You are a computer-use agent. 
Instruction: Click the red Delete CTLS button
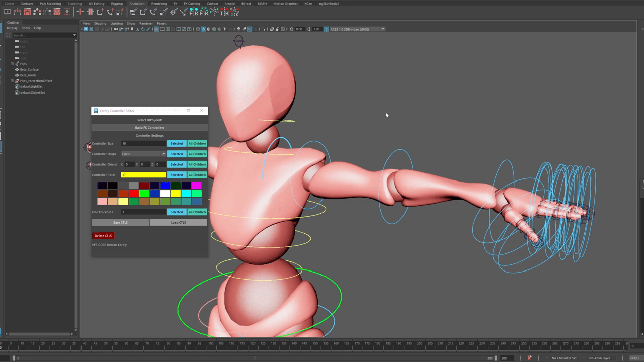103,236
